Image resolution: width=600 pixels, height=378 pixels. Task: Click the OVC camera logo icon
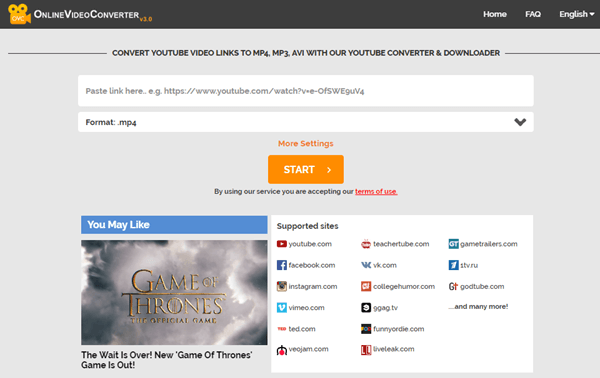(19, 14)
